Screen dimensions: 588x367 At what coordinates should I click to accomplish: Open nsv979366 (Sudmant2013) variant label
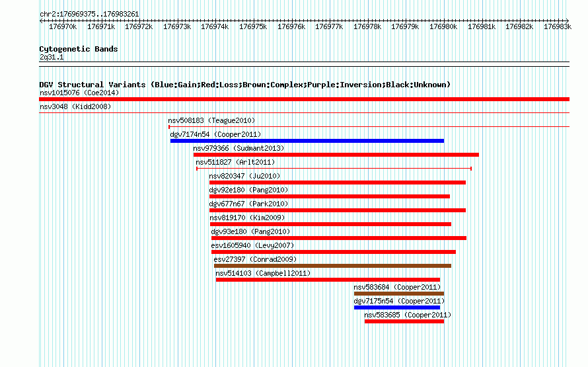coord(239,148)
